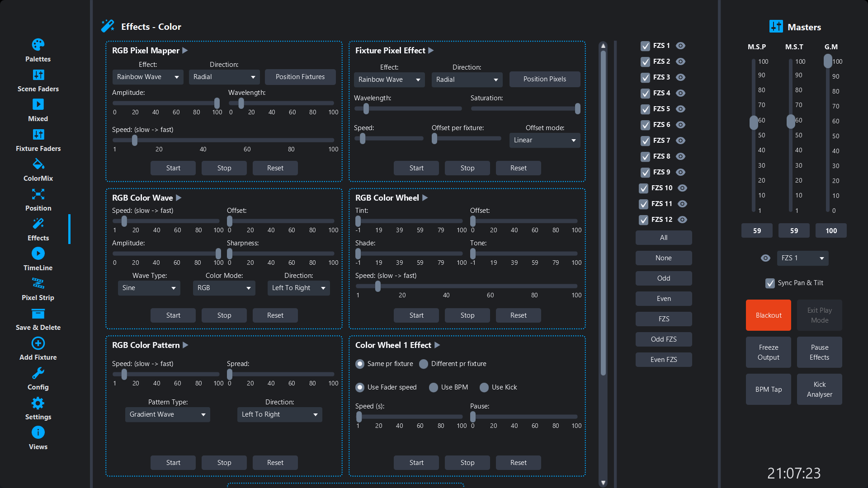
Task: Select Odd fixtures button
Action: tap(664, 278)
